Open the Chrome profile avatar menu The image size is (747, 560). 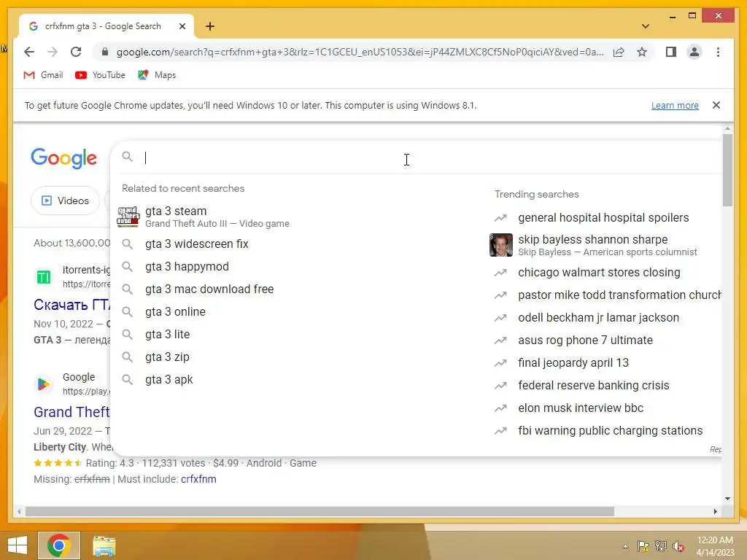pyautogui.click(x=694, y=52)
